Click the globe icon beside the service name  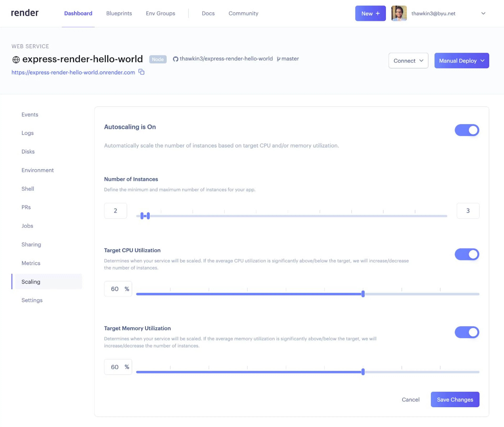[16, 60]
